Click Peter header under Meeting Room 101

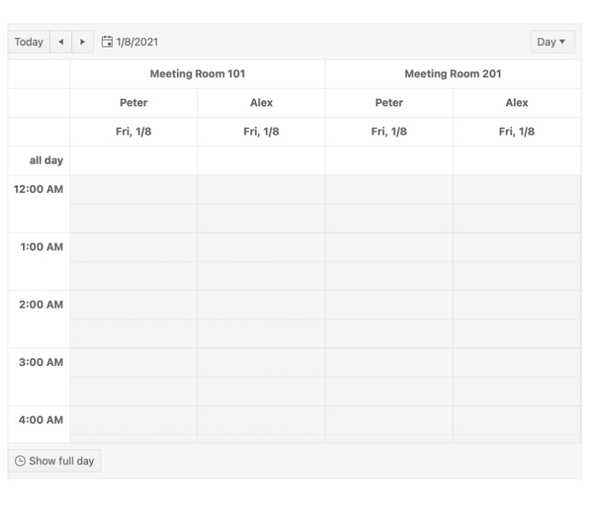tap(134, 103)
